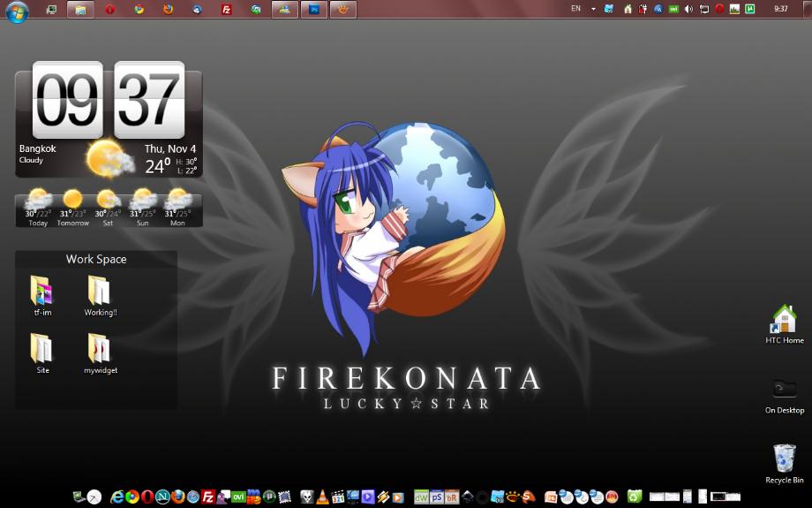
Task: Launch Media Player Classic from dock
Action: [337, 497]
